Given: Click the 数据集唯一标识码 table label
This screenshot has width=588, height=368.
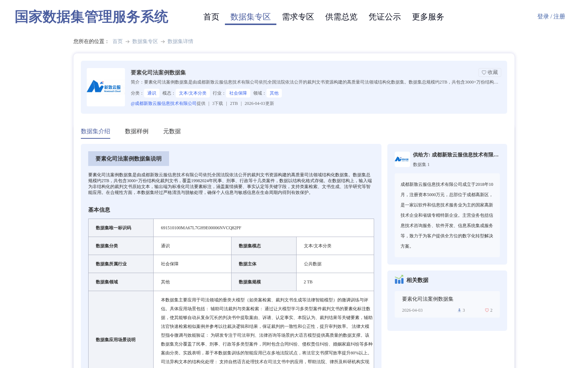Looking at the screenshot, I should (114, 228).
